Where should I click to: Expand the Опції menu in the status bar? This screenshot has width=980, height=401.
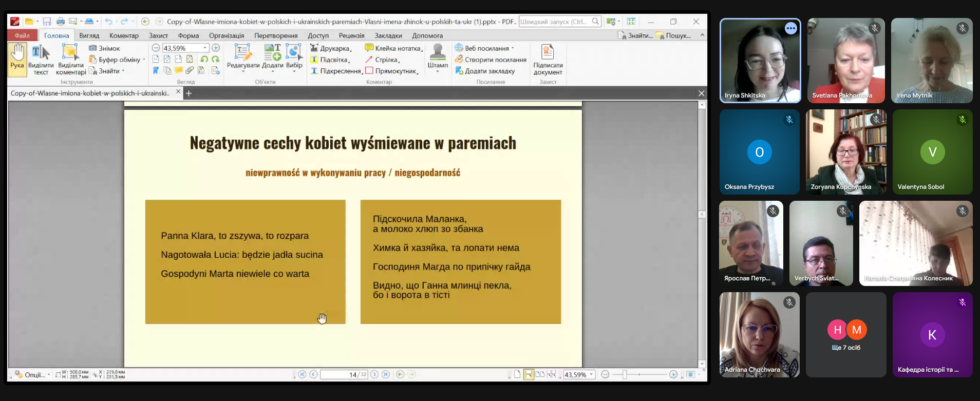click(32, 374)
